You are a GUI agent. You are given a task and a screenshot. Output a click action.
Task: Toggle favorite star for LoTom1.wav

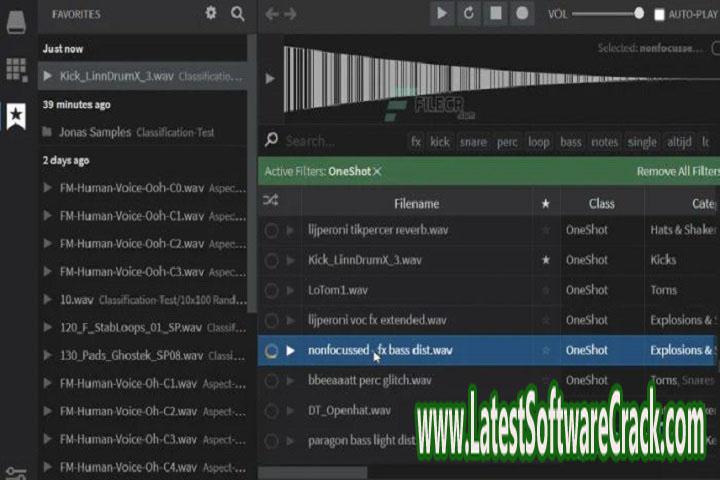coord(545,290)
